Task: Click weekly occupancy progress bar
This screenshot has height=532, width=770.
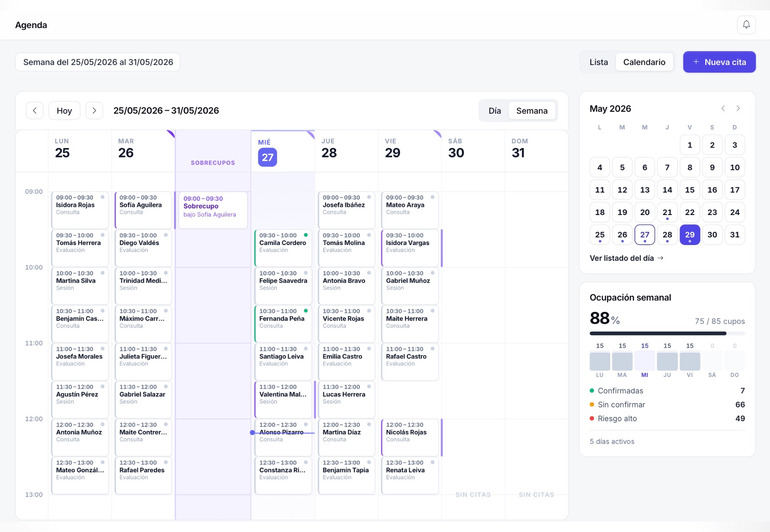Action: point(667,333)
